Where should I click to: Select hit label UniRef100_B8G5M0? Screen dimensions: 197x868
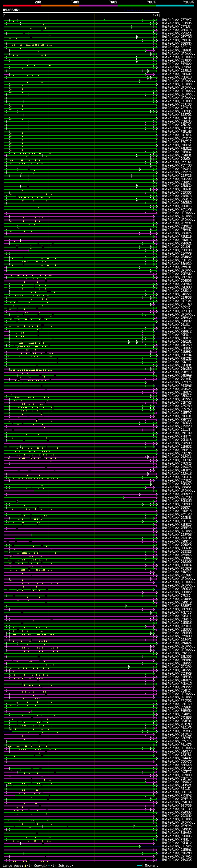pos(177,43)
